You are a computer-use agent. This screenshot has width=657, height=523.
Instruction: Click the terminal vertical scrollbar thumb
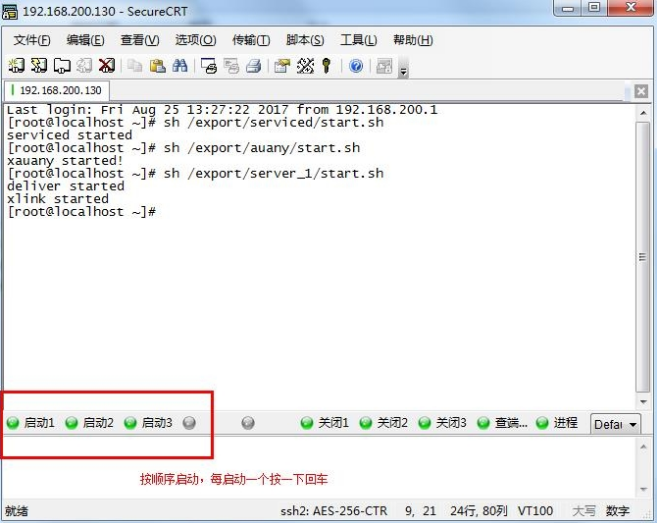[643, 256]
